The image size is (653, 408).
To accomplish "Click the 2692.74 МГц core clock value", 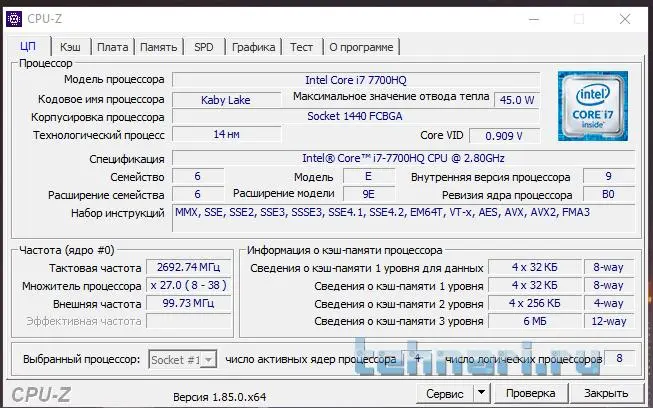I will [x=189, y=267].
